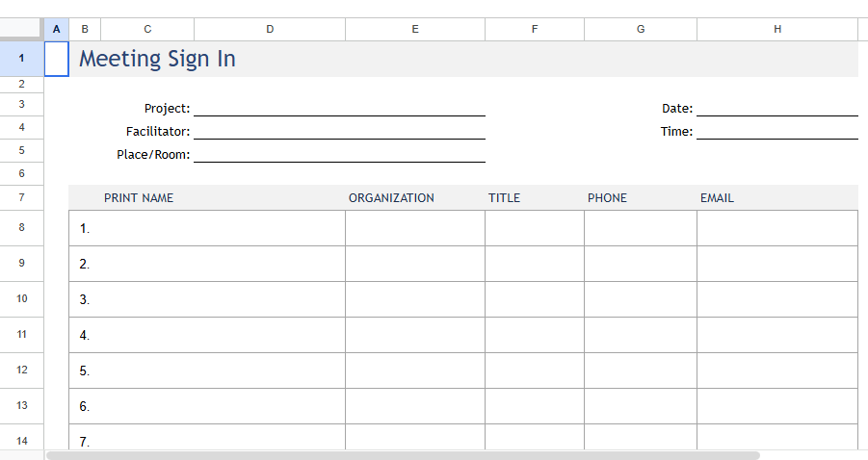
Task: Click the TITLE column heading
Action: (504, 198)
